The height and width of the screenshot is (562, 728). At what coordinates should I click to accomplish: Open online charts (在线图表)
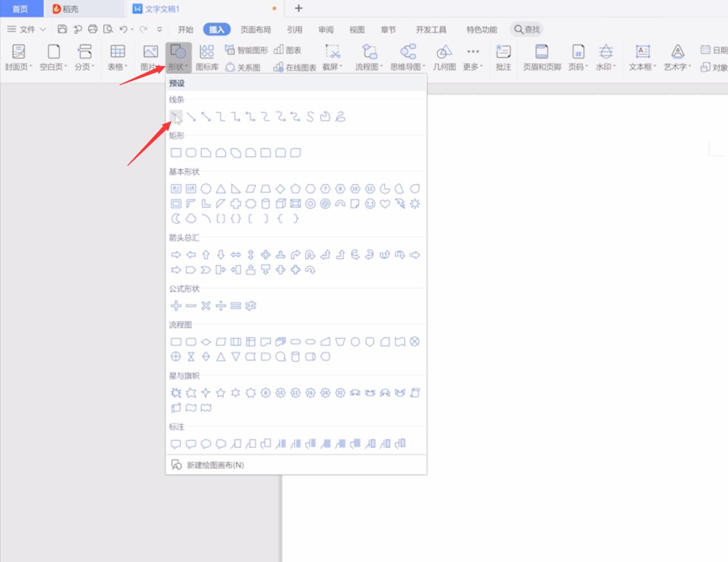[x=295, y=67]
